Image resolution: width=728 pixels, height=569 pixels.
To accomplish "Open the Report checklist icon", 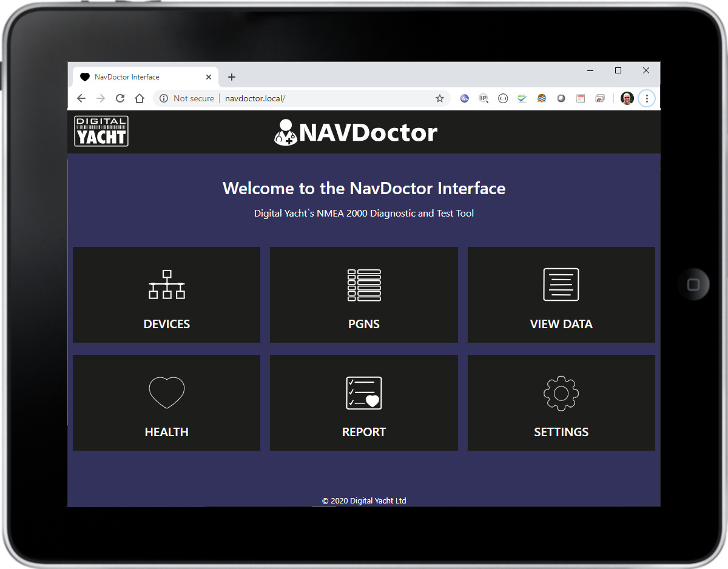I will pyautogui.click(x=364, y=393).
